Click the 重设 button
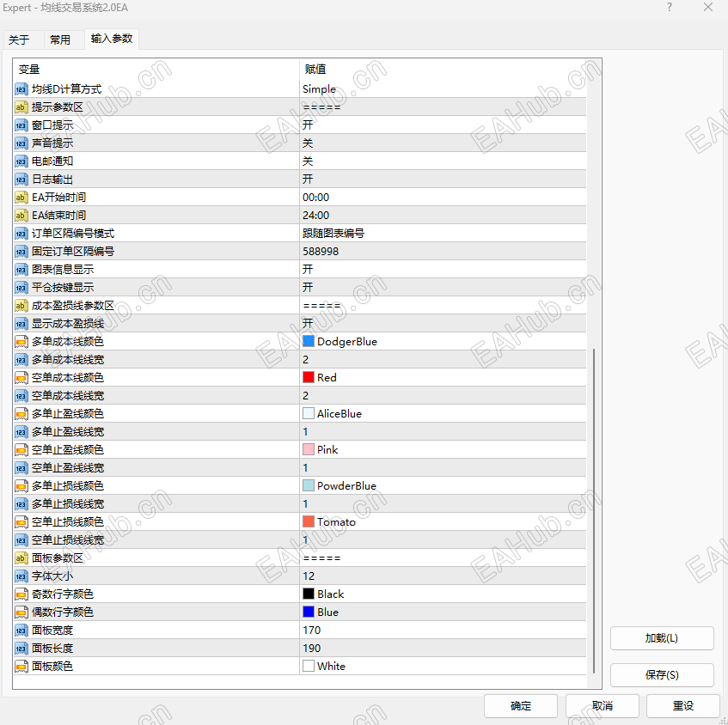The width and height of the screenshot is (728, 725). 683,706
